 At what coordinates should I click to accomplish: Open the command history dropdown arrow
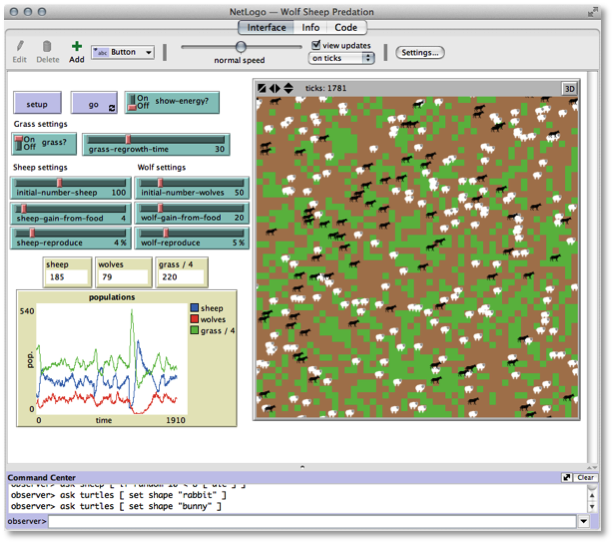583,521
